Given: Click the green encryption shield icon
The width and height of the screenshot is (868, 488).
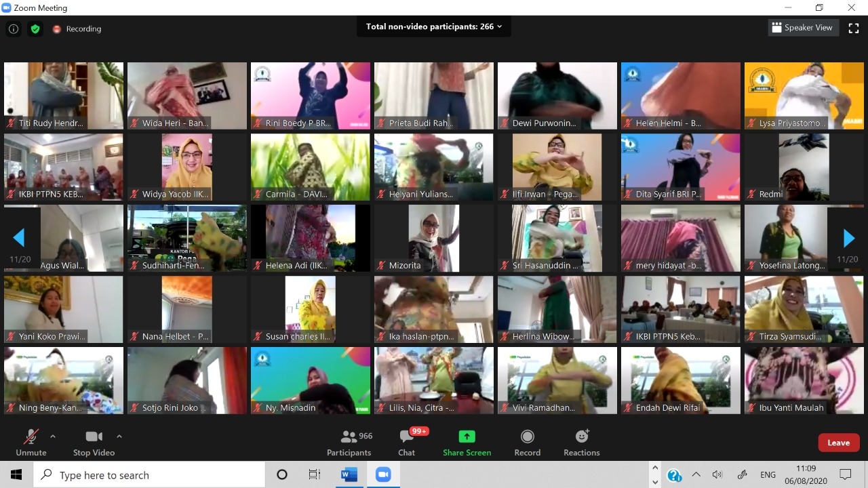Looking at the screenshot, I should [x=35, y=29].
